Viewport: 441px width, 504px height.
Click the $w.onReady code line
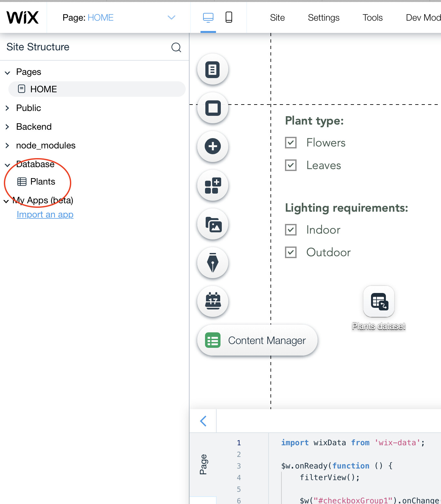coord(337,466)
